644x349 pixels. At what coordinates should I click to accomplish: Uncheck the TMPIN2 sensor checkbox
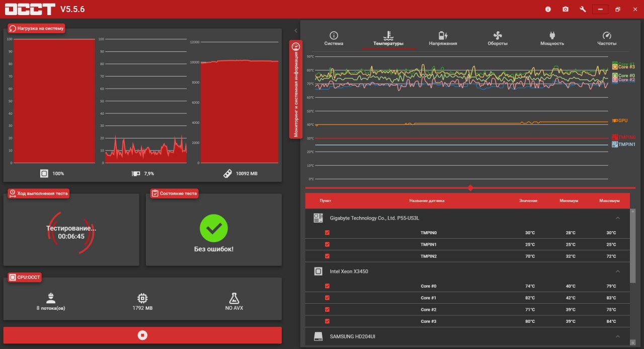(327, 256)
